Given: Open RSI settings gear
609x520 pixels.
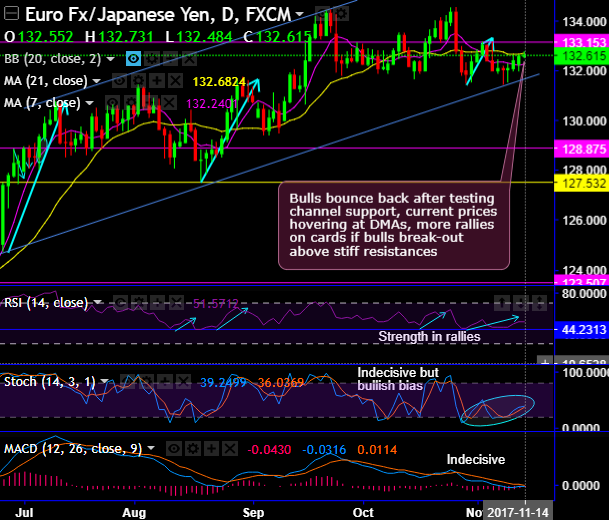Looking at the screenshot, I should tap(139, 303).
